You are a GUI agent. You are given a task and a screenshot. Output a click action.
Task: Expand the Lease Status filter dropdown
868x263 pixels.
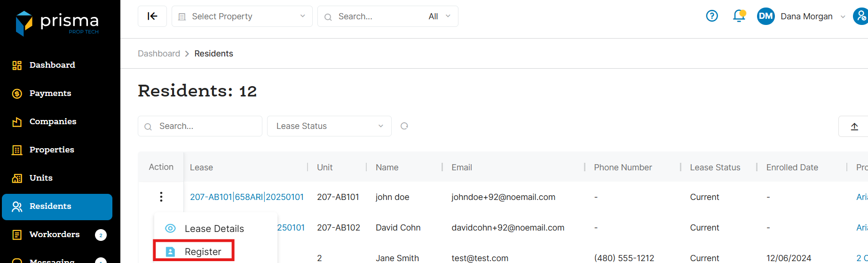(329, 126)
